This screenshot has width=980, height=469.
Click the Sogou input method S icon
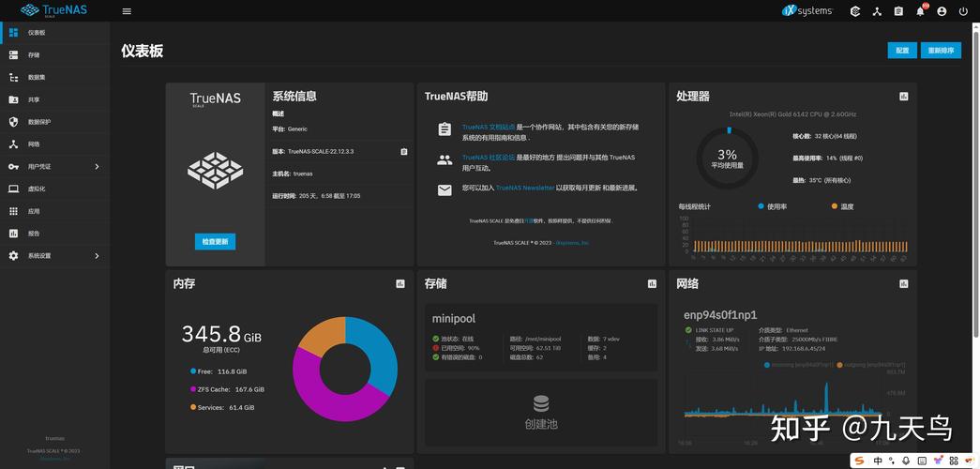click(x=859, y=461)
